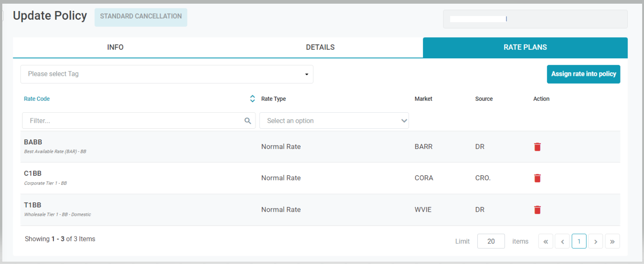Delete the C1BB rate plan row

(537, 178)
